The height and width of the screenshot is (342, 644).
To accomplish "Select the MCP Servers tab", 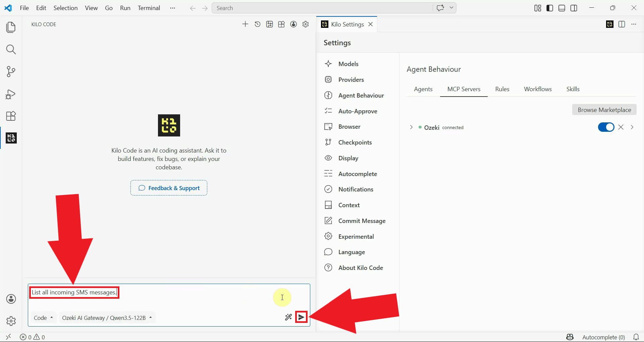I will click(464, 89).
